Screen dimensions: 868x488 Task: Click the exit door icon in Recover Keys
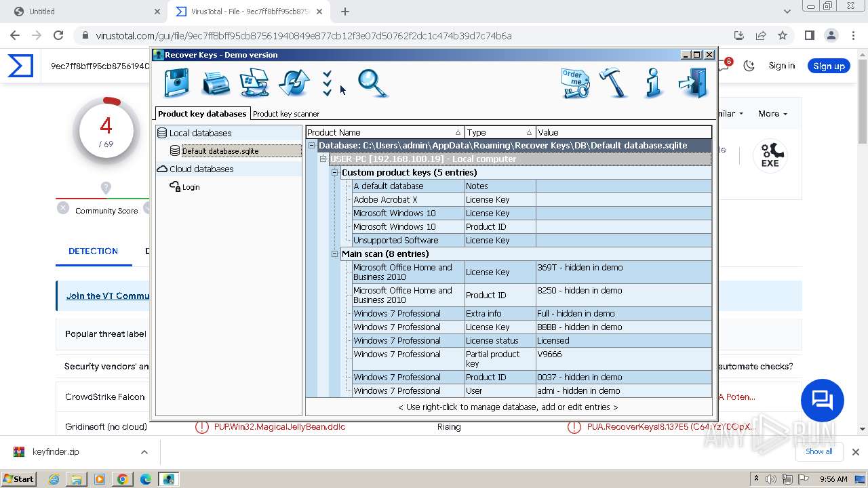[693, 83]
